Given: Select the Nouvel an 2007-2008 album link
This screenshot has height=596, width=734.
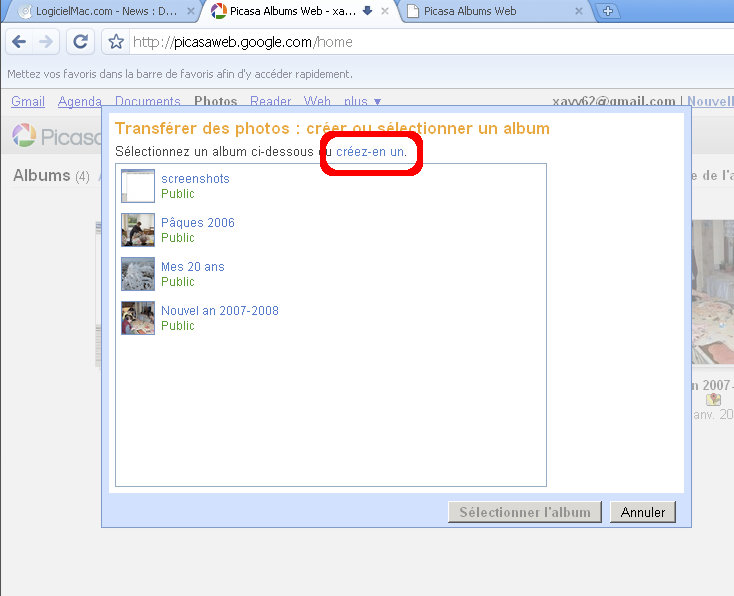Looking at the screenshot, I should point(220,311).
